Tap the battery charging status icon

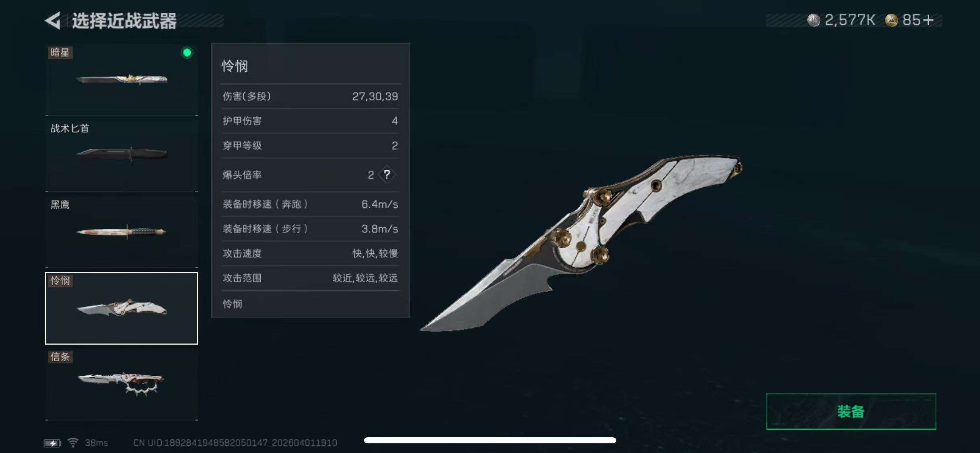(x=52, y=443)
